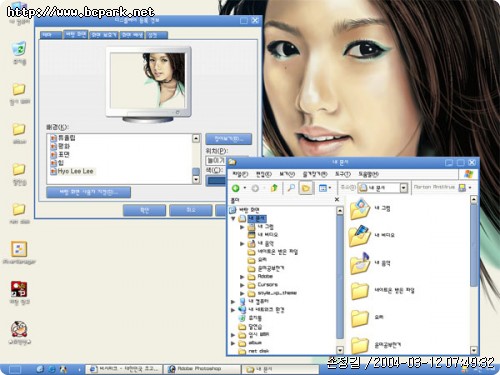Viewport: 500px width, 375px height.
Task: Expand the style_xp_theme tree node
Action: click(242, 293)
